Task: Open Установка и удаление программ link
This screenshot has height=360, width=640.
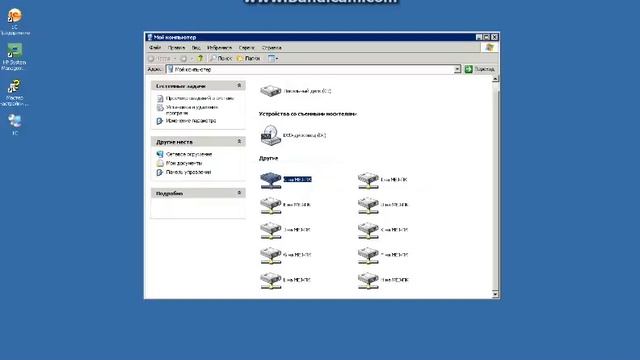Action: [192, 110]
